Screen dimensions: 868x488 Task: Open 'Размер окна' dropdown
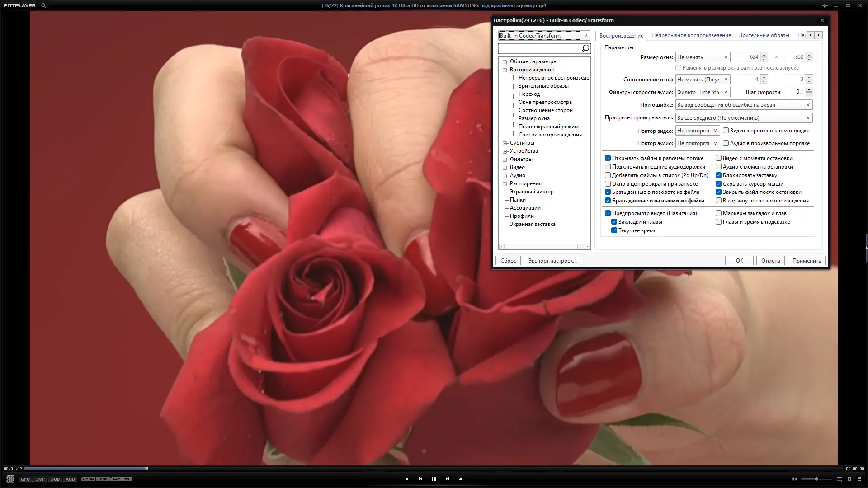click(x=703, y=57)
